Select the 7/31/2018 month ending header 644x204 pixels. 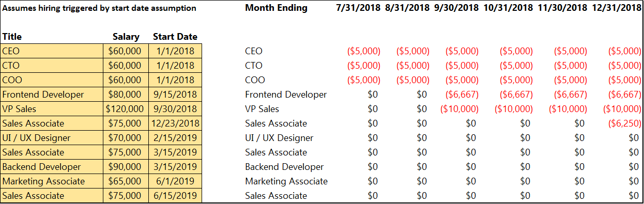coord(358,8)
